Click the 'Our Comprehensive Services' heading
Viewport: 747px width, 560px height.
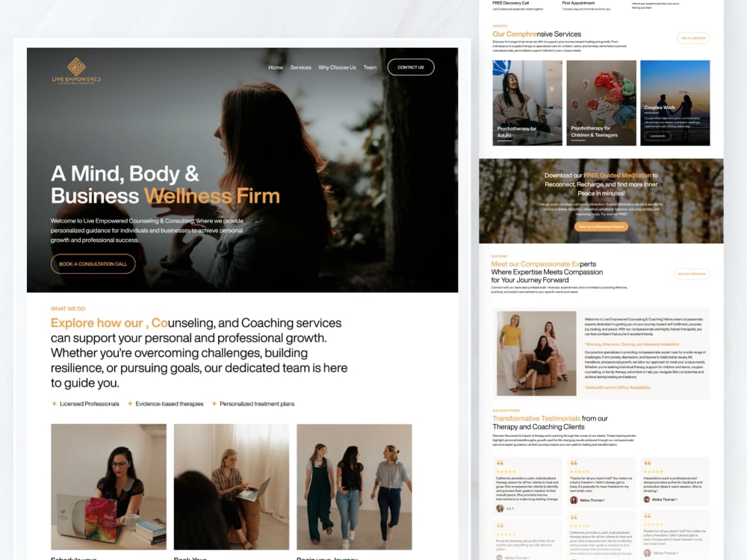[537, 34]
